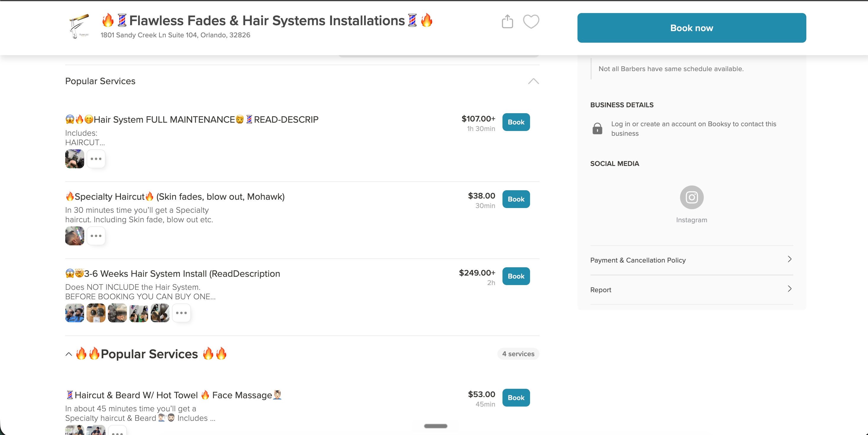Favorite the business with heart icon
The height and width of the screenshot is (435, 868).
click(531, 22)
